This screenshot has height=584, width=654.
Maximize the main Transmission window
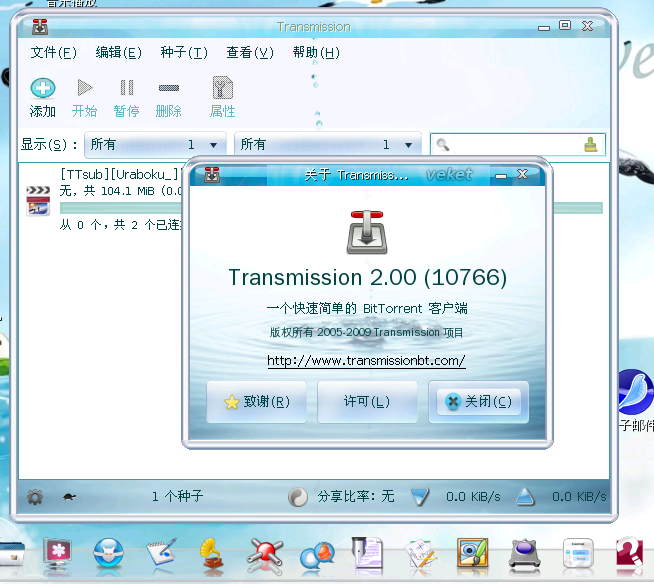pos(565,25)
